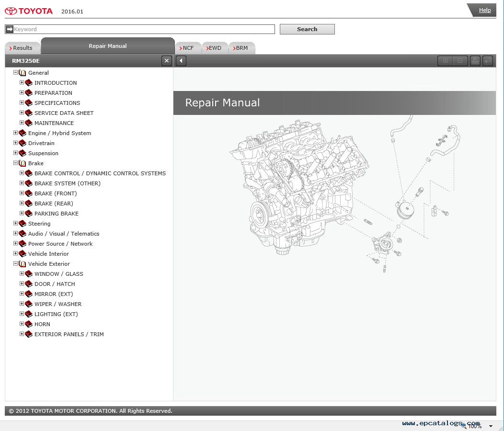Expand the WINDOW / GLASS node
Viewport: 504px width, 431px height.
22,273
